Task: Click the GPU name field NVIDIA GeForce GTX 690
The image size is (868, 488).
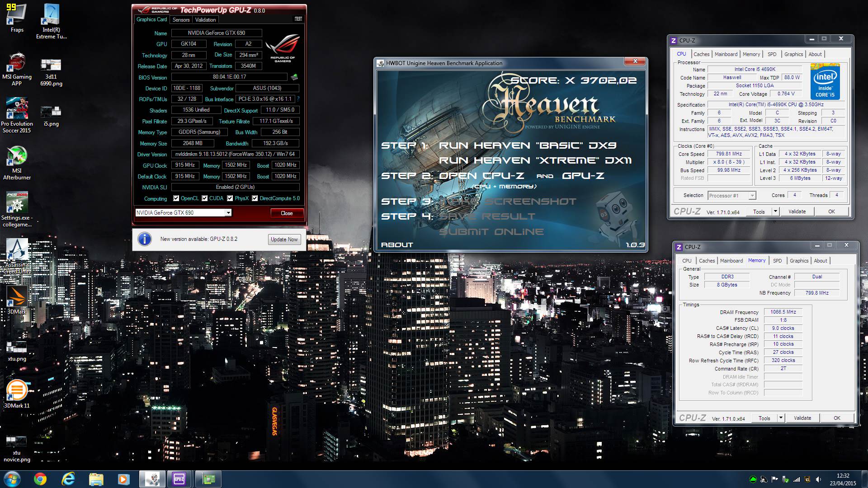Action: click(217, 33)
